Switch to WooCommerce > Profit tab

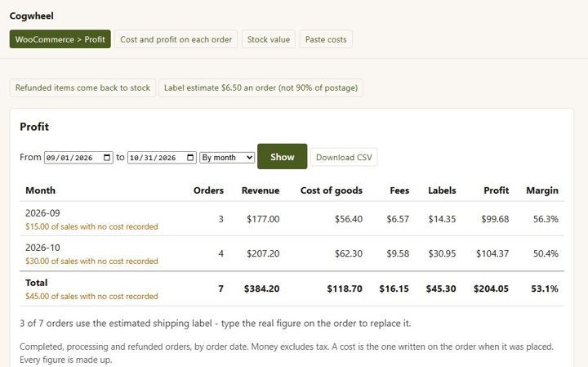[x=60, y=39]
